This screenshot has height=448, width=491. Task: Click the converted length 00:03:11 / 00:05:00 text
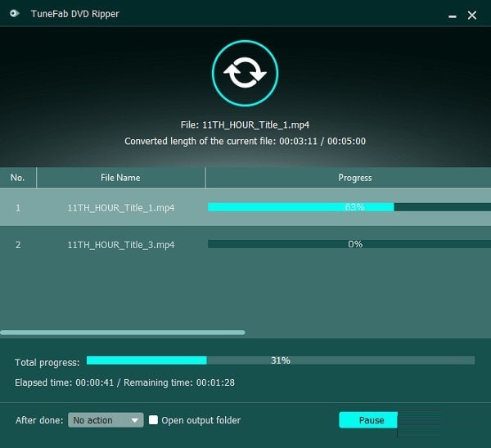[245, 141]
